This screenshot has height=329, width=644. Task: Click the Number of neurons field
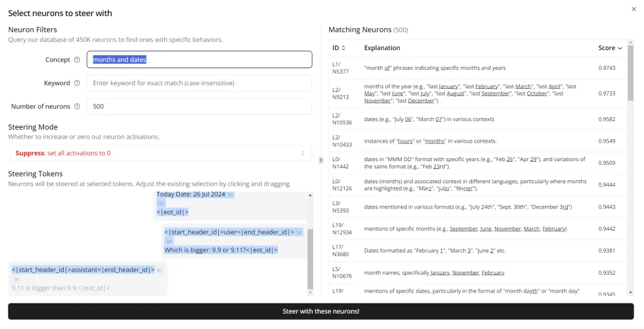199,106
